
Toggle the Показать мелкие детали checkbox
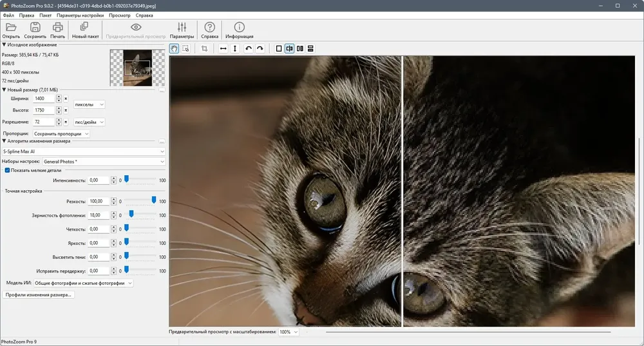[8, 170]
